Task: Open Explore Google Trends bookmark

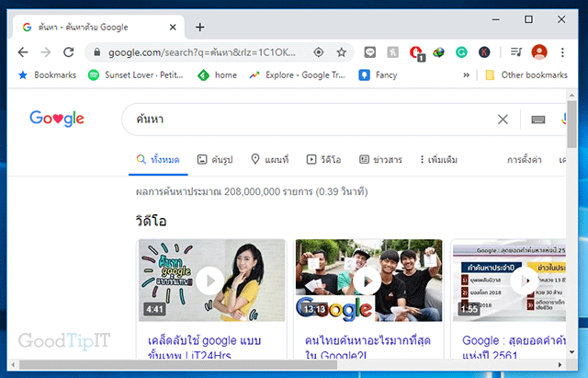Action: click(x=297, y=75)
